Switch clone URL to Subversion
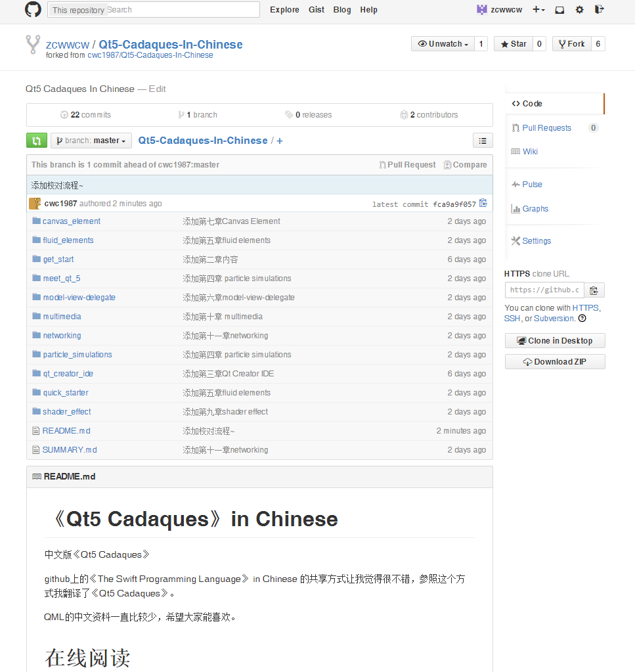The width and height of the screenshot is (635, 672). tap(554, 319)
